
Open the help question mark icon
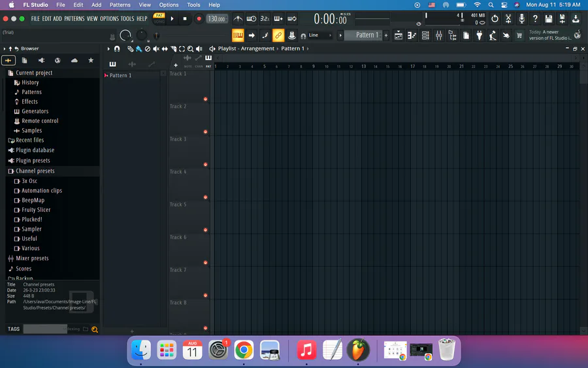point(535,19)
